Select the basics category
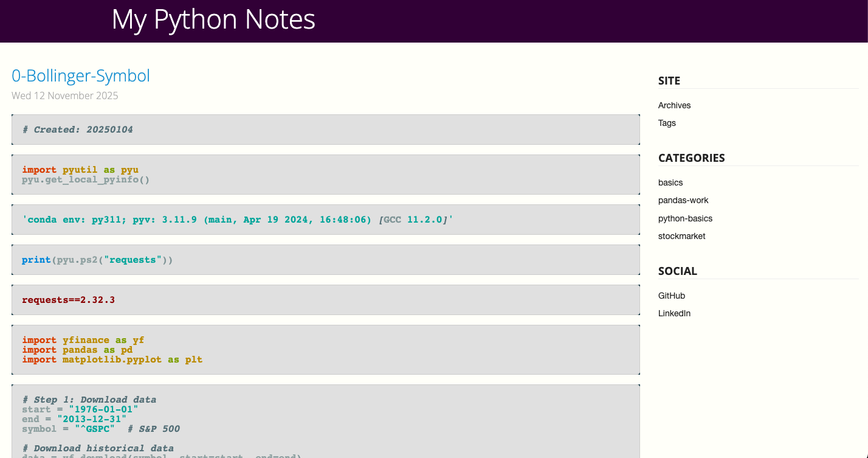The image size is (868, 458). coord(670,182)
